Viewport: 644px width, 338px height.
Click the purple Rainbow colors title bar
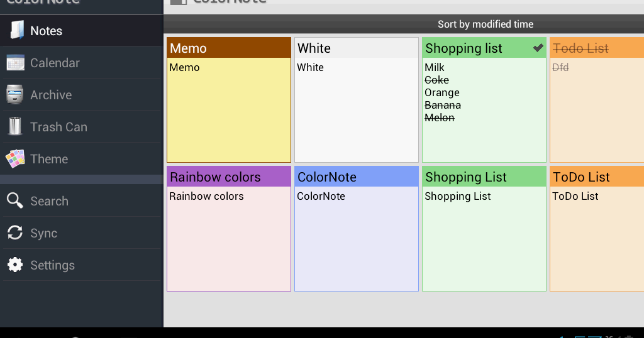point(229,177)
